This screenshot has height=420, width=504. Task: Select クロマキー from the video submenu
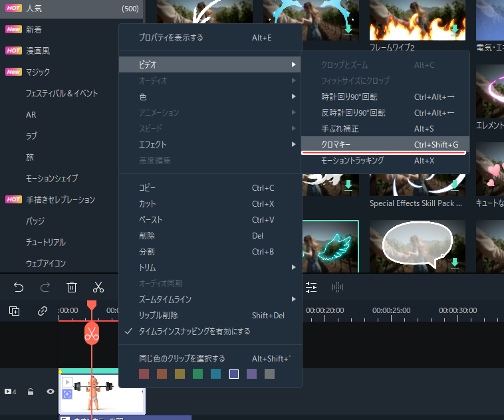click(385, 144)
